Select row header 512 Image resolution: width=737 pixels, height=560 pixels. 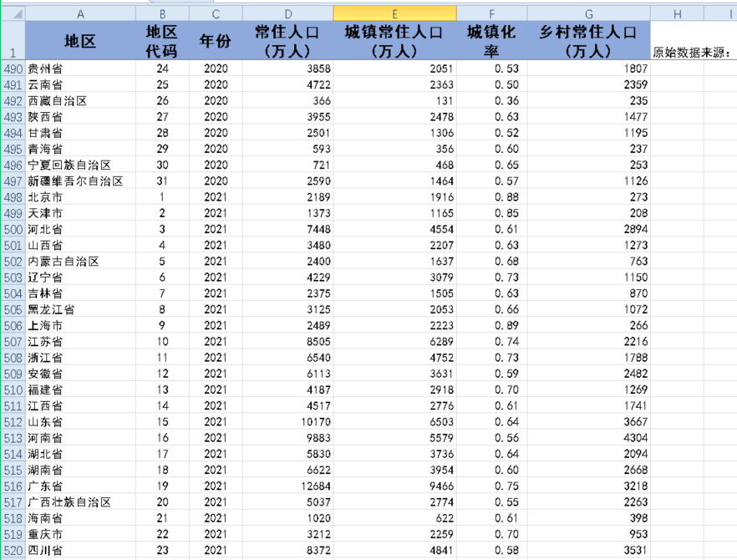coord(13,422)
